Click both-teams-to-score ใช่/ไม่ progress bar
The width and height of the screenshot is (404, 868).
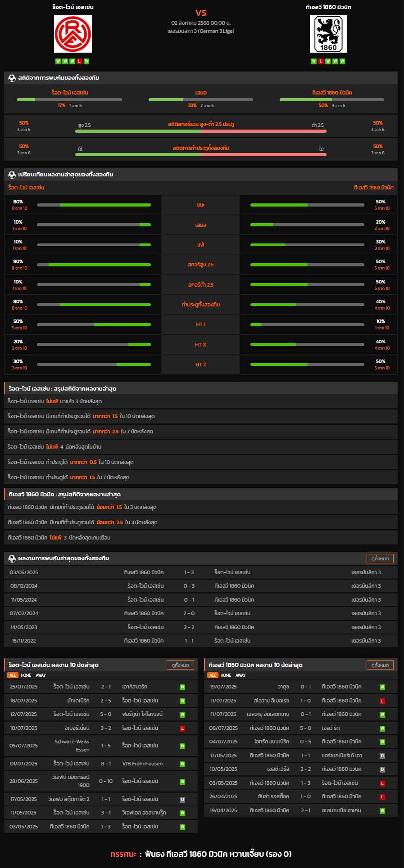click(201, 155)
